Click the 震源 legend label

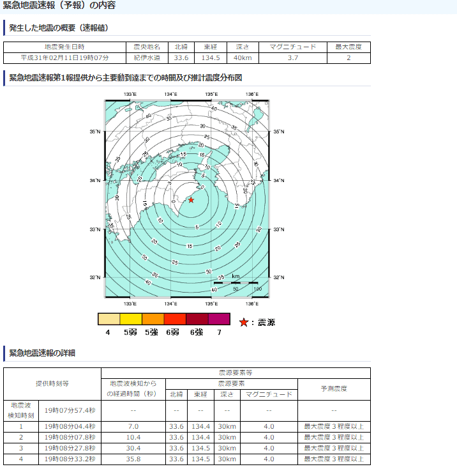(x=267, y=323)
